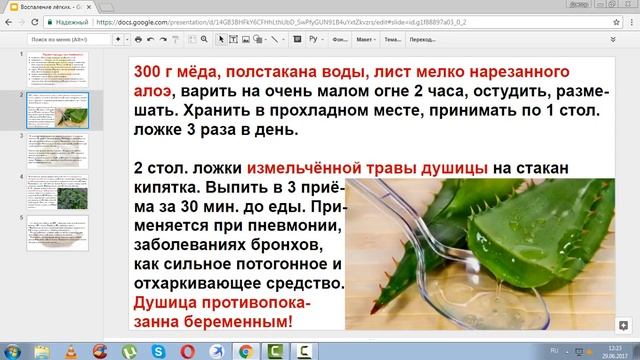Click the paint format roller icon

coord(176,40)
